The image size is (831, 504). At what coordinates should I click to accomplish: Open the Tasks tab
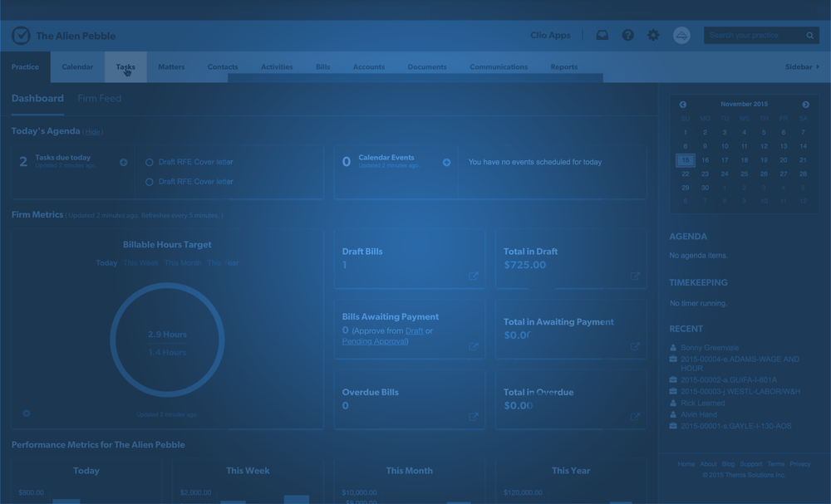point(125,66)
